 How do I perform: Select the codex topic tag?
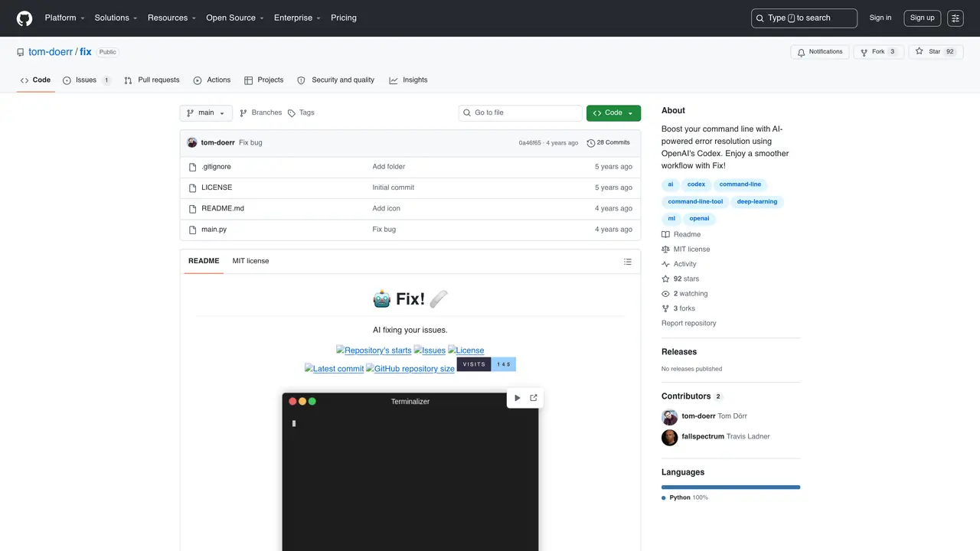pyautogui.click(x=696, y=184)
